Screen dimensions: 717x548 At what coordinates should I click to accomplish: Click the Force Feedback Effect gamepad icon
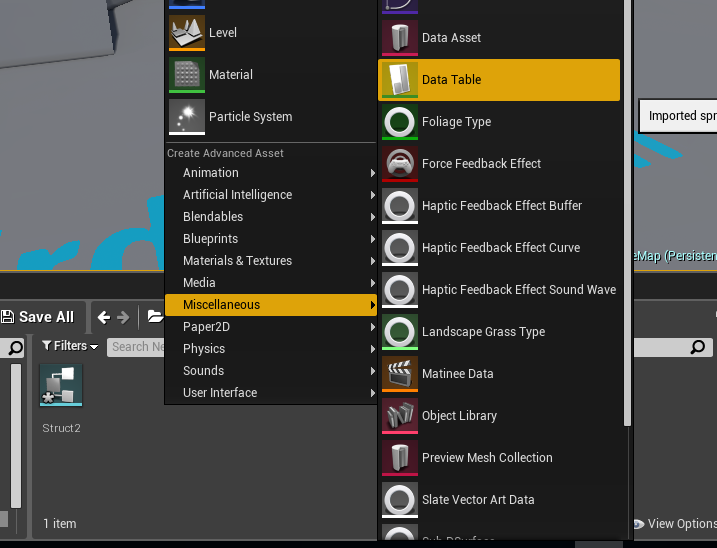point(400,164)
